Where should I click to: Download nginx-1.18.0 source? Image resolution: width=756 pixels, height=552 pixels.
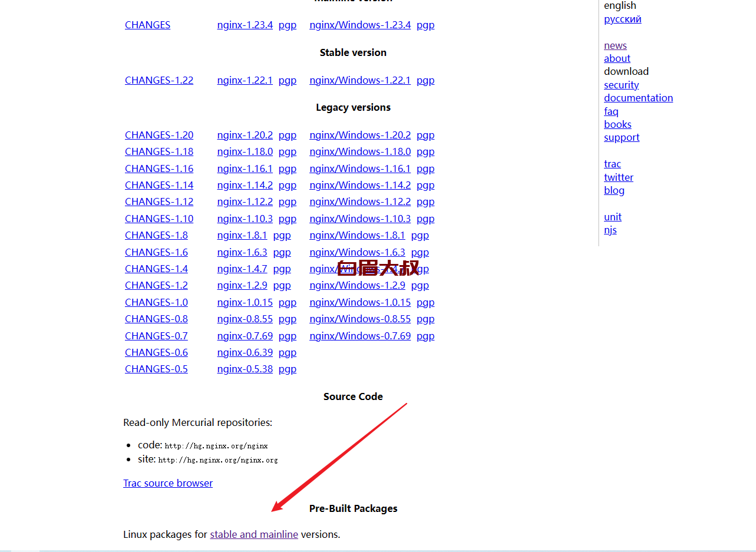pyautogui.click(x=245, y=151)
